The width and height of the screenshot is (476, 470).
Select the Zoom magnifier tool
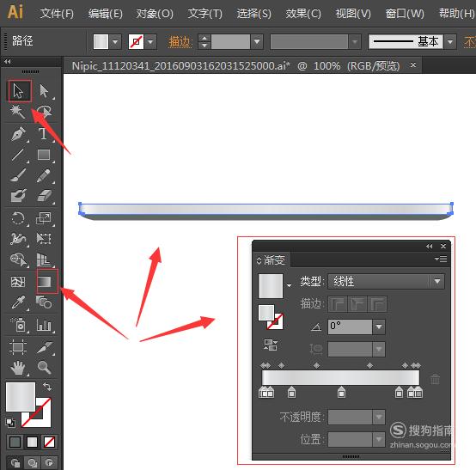(44, 367)
